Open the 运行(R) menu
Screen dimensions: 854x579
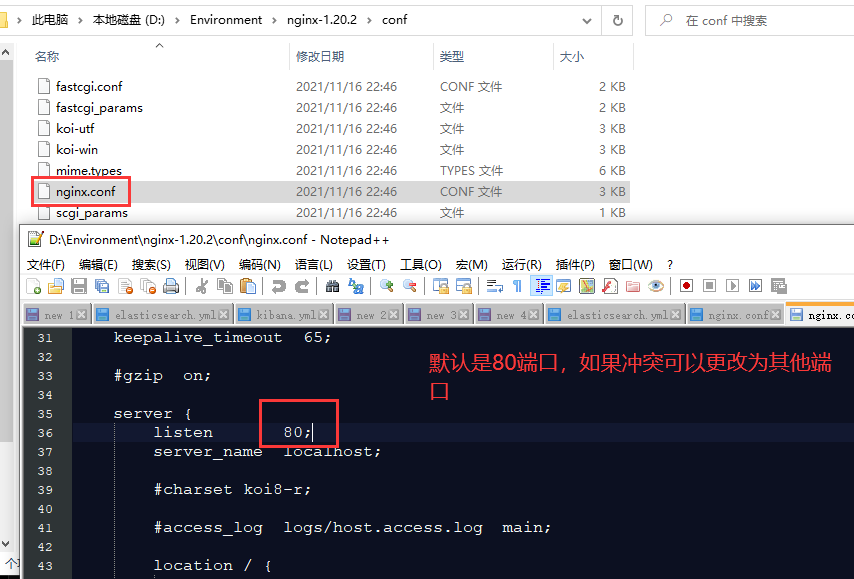pos(521,265)
